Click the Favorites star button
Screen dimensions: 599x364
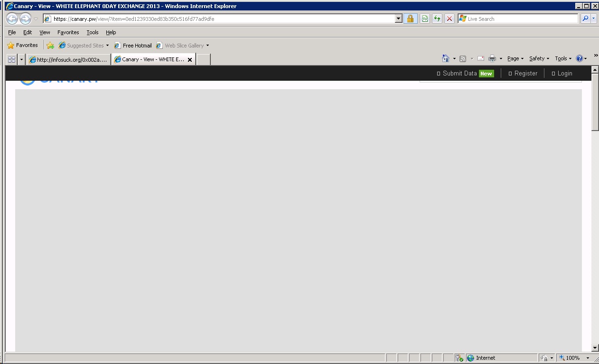point(22,46)
